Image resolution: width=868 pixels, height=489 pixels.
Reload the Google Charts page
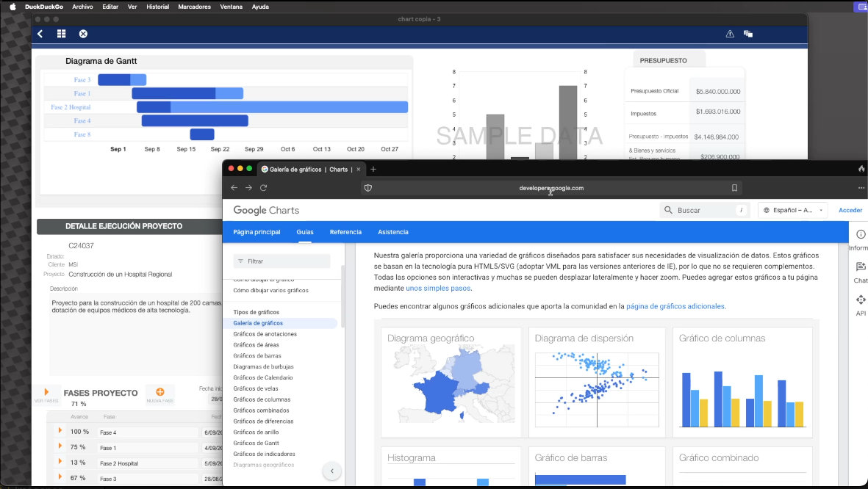point(263,187)
